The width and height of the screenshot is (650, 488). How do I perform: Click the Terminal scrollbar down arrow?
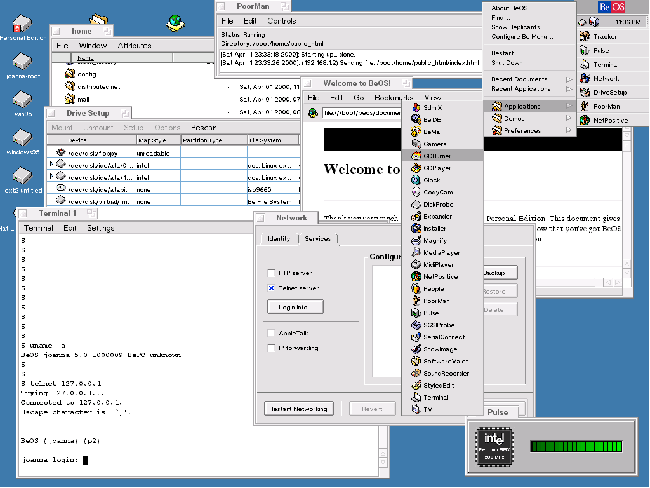(383, 463)
